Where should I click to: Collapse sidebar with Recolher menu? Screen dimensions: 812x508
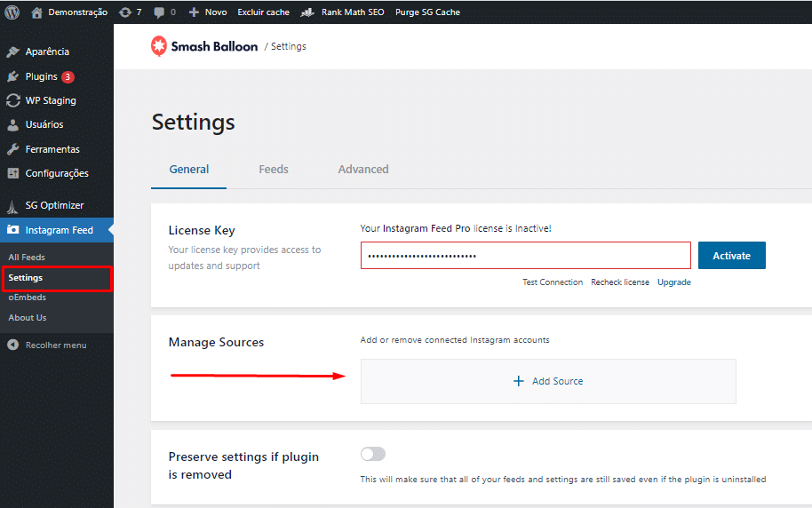coord(57,345)
